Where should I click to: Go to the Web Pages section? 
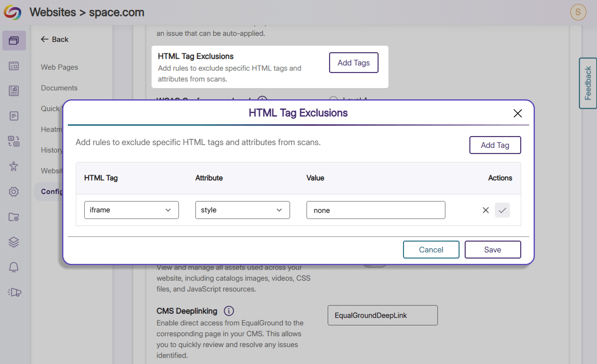(x=59, y=67)
